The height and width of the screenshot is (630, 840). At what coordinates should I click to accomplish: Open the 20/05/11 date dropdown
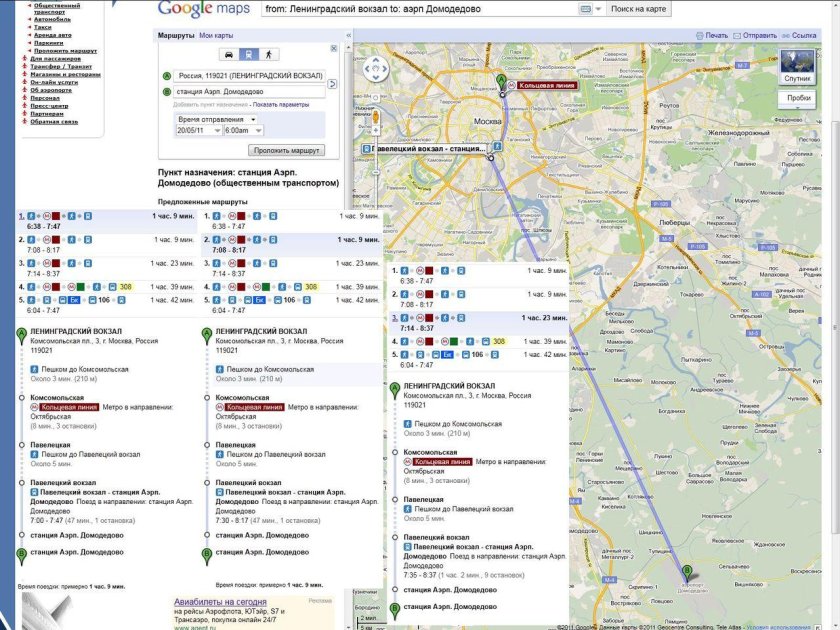tap(199, 129)
